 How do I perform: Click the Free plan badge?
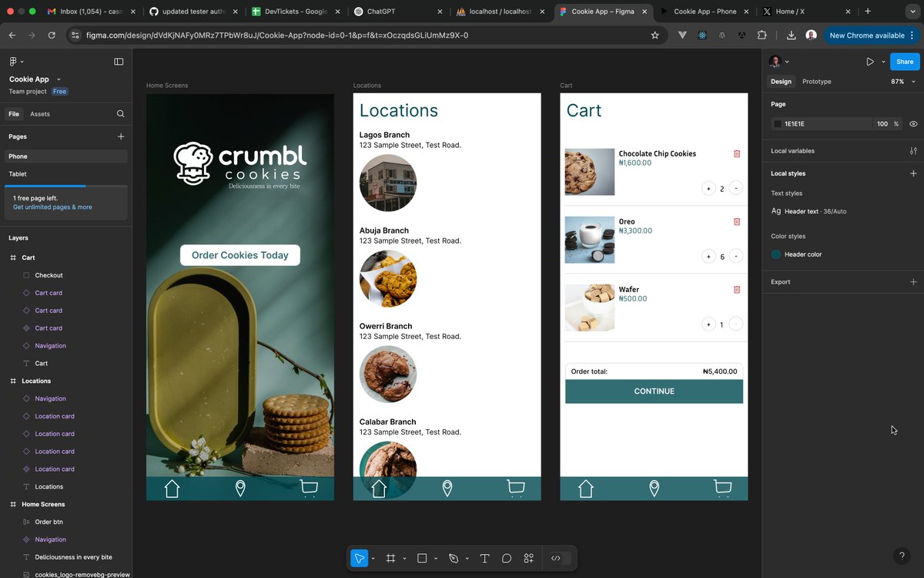60,92
